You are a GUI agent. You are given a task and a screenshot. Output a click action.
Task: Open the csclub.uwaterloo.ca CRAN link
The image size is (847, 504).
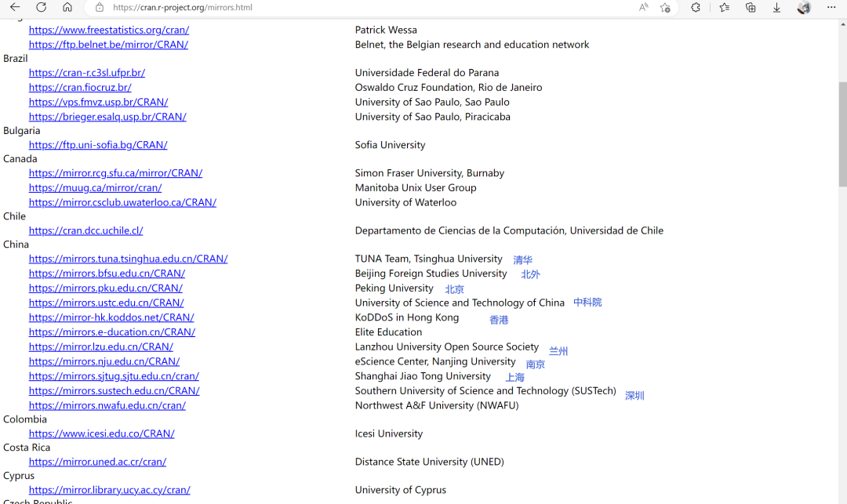[x=122, y=202]
